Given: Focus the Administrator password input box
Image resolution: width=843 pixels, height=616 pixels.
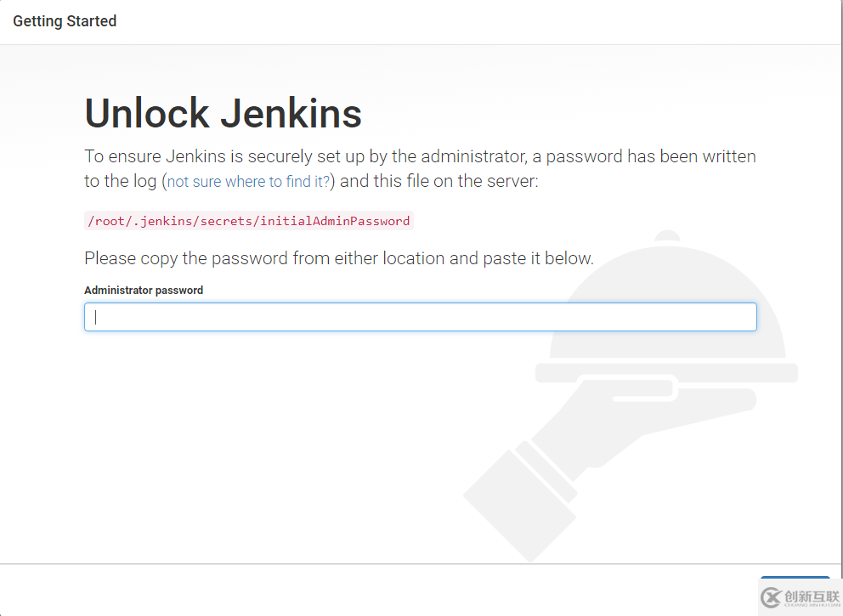Looking at the screenshot, I should (420, 316).
